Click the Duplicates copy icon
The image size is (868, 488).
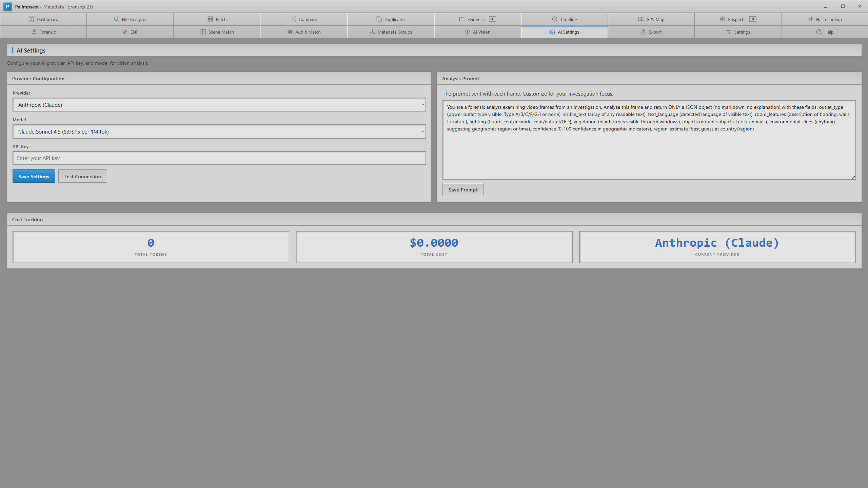379,19
